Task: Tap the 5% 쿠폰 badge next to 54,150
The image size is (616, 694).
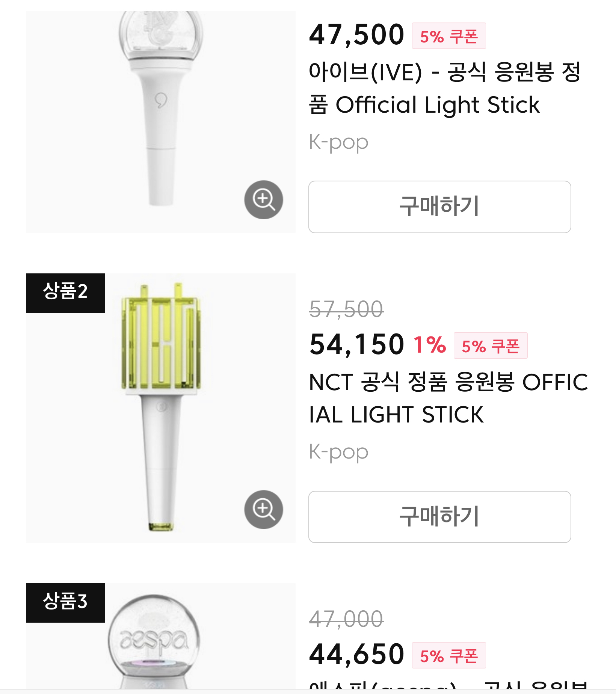Action: [x=491, y=346]
